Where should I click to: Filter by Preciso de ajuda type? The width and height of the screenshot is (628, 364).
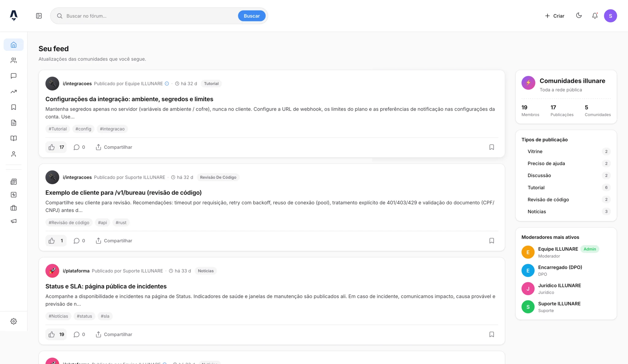(x=566, y=164)
